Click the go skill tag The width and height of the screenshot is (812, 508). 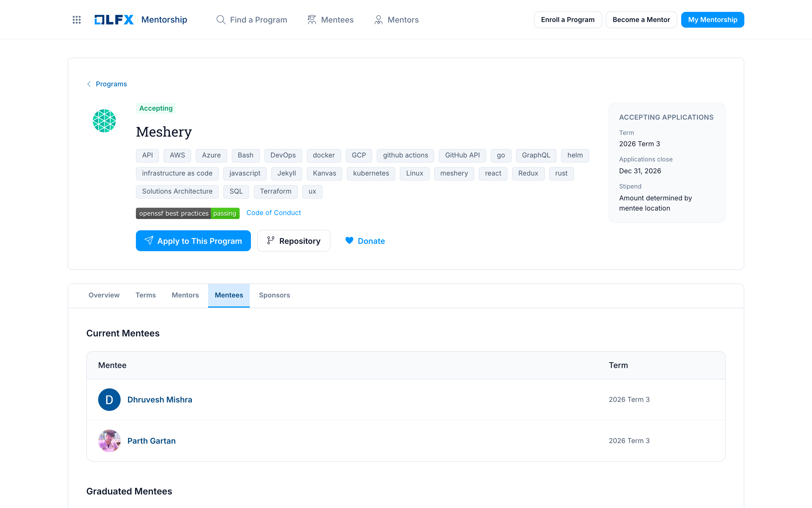(501, 155)
